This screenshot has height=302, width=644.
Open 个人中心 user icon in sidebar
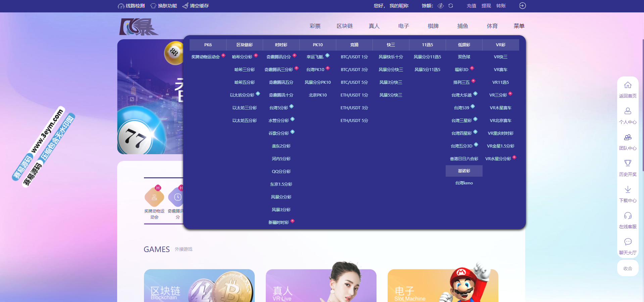click(x=628, y=111)
